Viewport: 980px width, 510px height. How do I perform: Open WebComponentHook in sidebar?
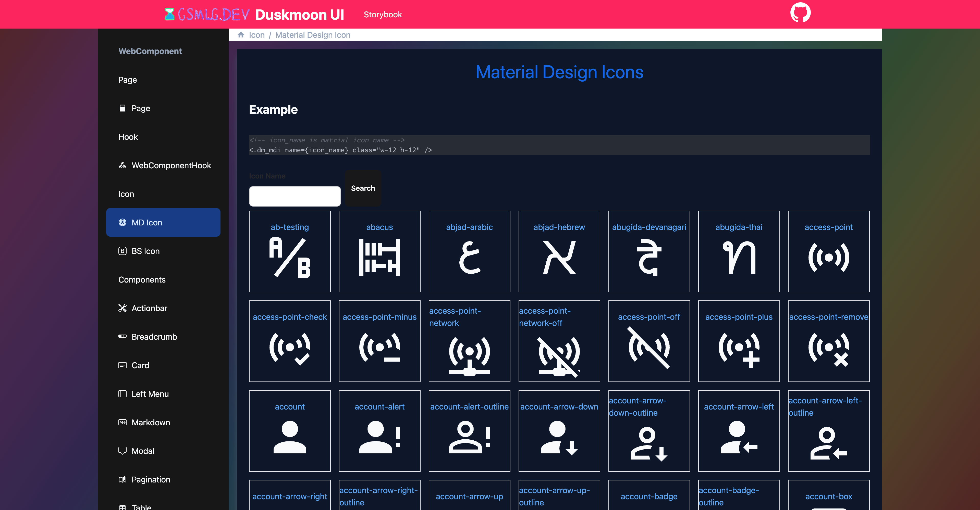163,165
